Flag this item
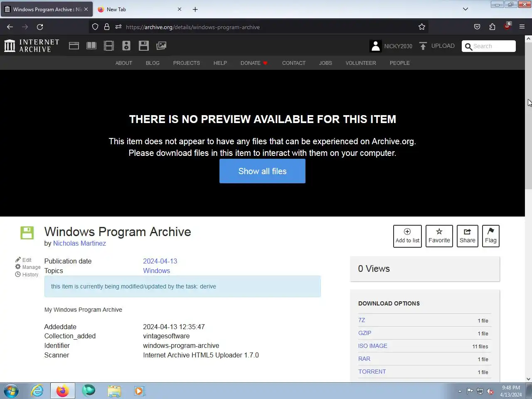532x399 pixels. (491, 236)
